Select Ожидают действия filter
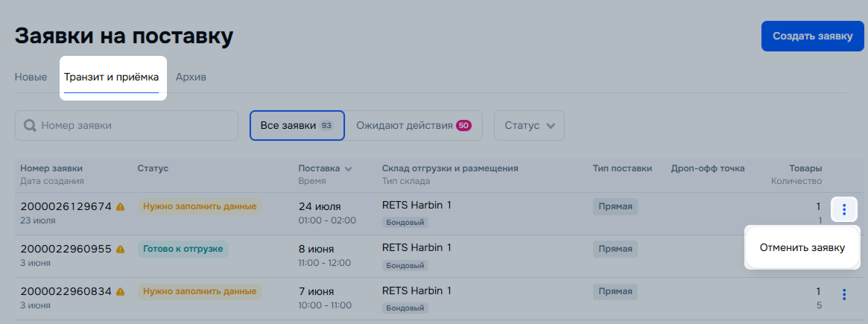The image size is (868, 324). 414,126
